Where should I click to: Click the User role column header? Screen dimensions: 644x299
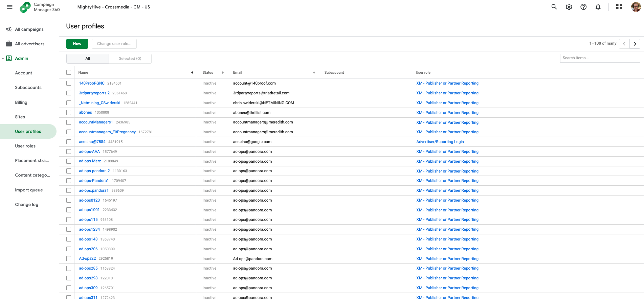coord(423,72)
